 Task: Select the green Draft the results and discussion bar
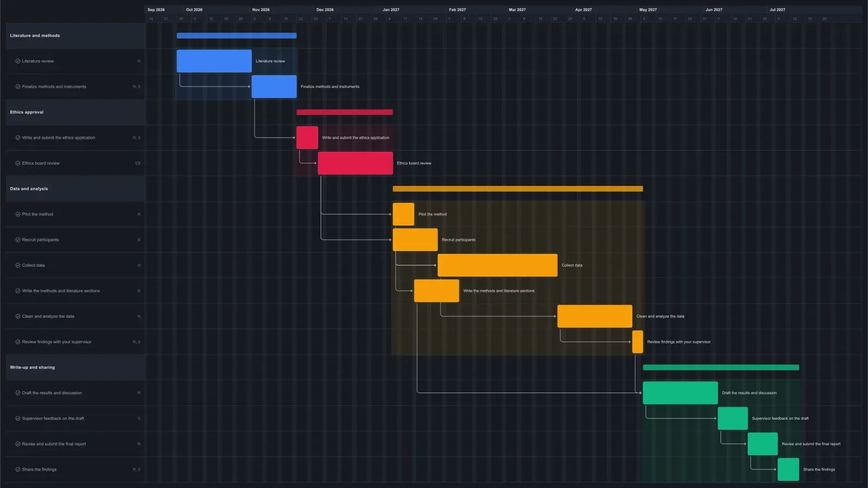[680, 393]
